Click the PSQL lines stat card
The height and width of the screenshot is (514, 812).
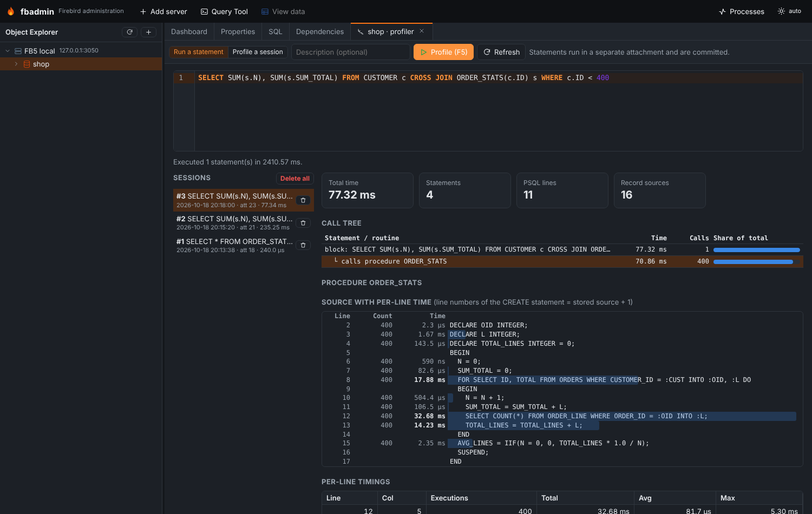562,190
